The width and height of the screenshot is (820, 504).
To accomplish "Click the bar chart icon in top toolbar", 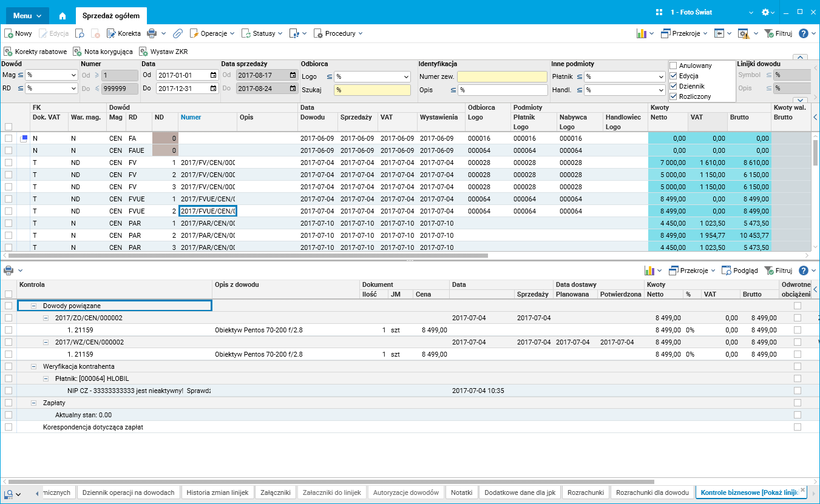I will coord(641,33).
